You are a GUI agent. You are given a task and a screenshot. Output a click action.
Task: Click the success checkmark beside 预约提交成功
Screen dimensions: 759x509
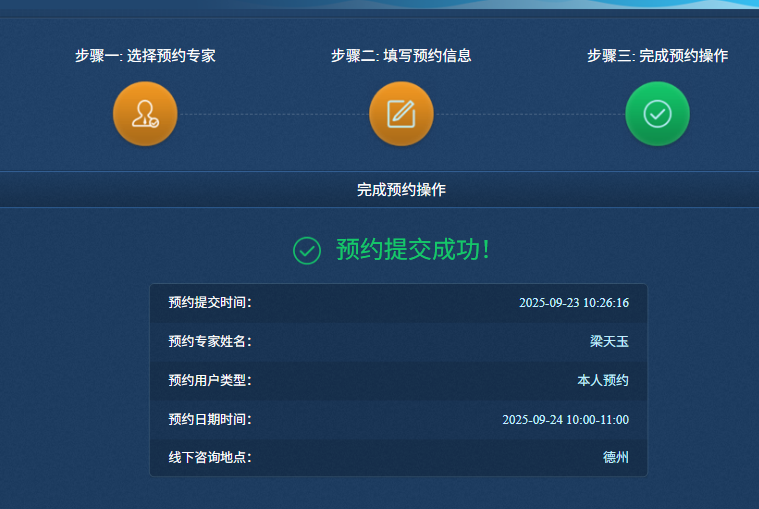click(x=306, y=250)
